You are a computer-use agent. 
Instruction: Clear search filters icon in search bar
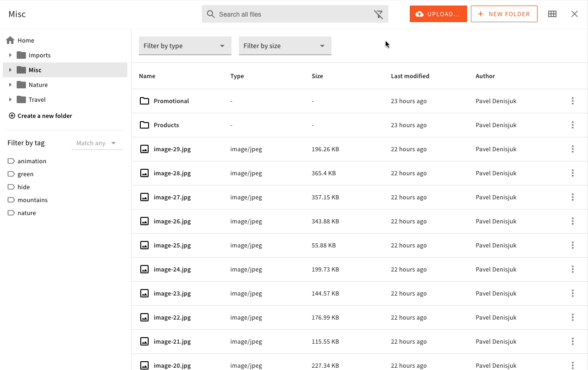click(x=378, y=14)
